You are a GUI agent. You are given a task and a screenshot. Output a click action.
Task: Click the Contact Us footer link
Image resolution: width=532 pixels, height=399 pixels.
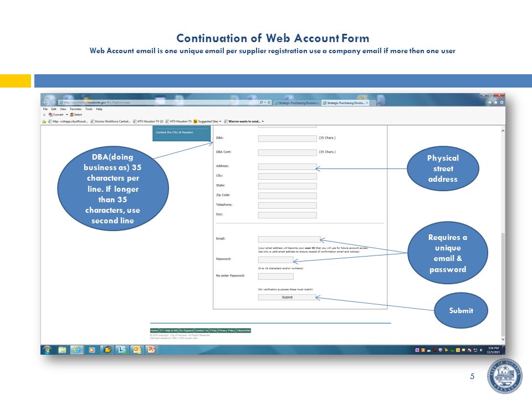[202, 330]
